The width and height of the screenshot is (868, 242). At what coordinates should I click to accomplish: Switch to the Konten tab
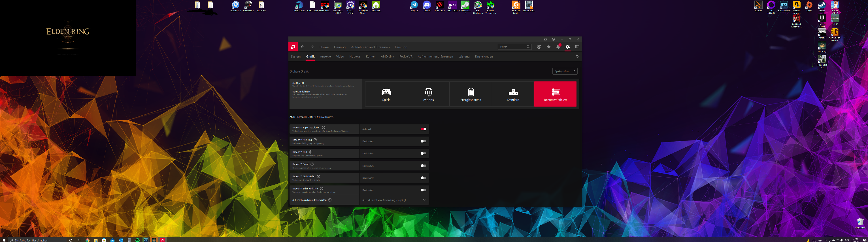tap(371, 57)
